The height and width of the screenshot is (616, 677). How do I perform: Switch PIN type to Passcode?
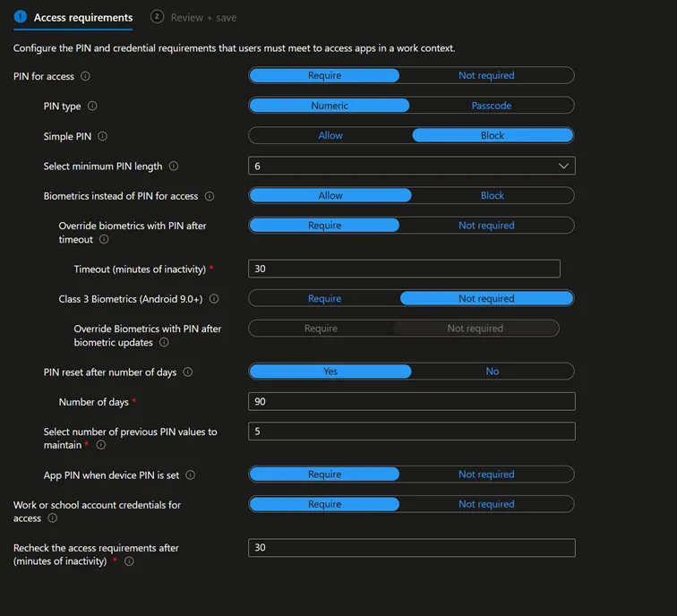point(491,106)
